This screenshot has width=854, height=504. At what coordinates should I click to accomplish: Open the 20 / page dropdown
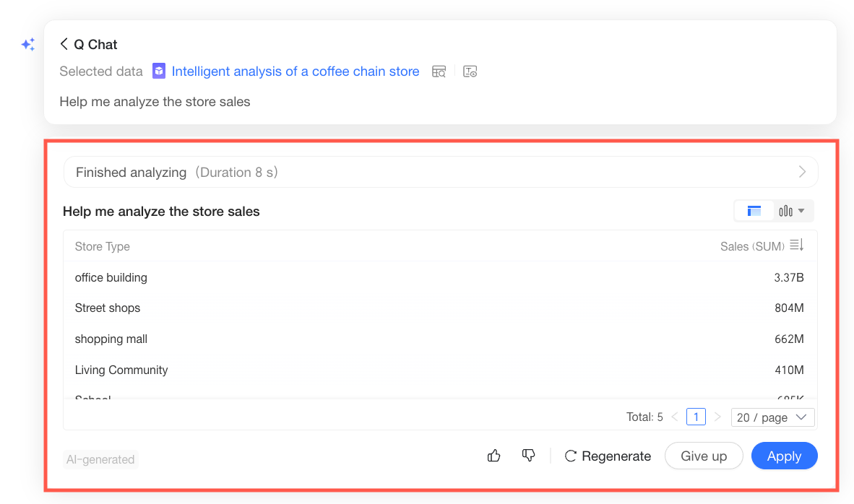pos(772,417)
